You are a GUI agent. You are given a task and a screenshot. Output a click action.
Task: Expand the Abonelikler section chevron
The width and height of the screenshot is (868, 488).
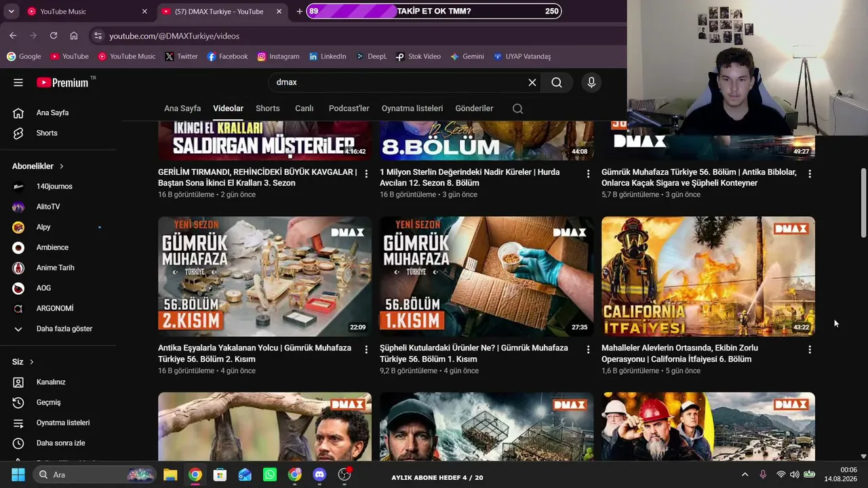point(62,166)
